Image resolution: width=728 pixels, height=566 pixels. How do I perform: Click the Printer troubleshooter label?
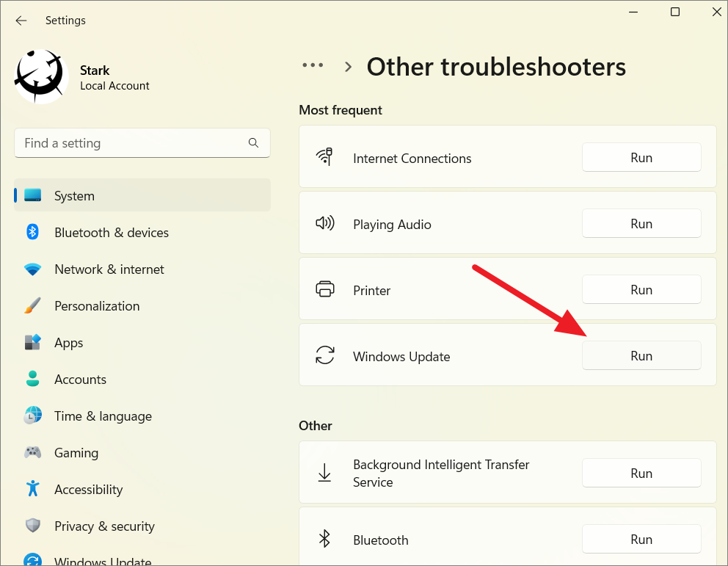point(371,291)
